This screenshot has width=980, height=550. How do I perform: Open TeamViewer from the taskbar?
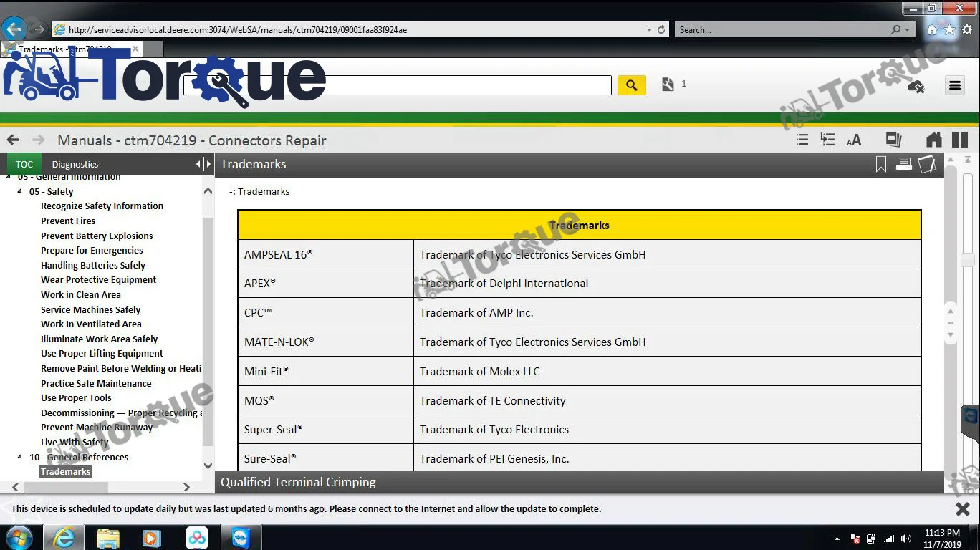241,538
